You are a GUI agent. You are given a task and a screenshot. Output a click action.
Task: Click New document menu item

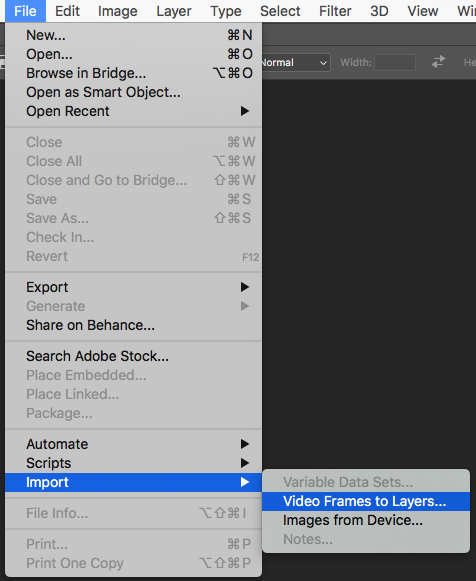(x=134, y=35)
